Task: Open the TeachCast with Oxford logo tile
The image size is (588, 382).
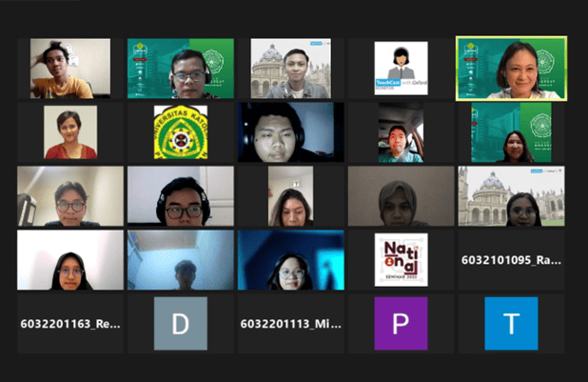Action: (x=401, y=69)
